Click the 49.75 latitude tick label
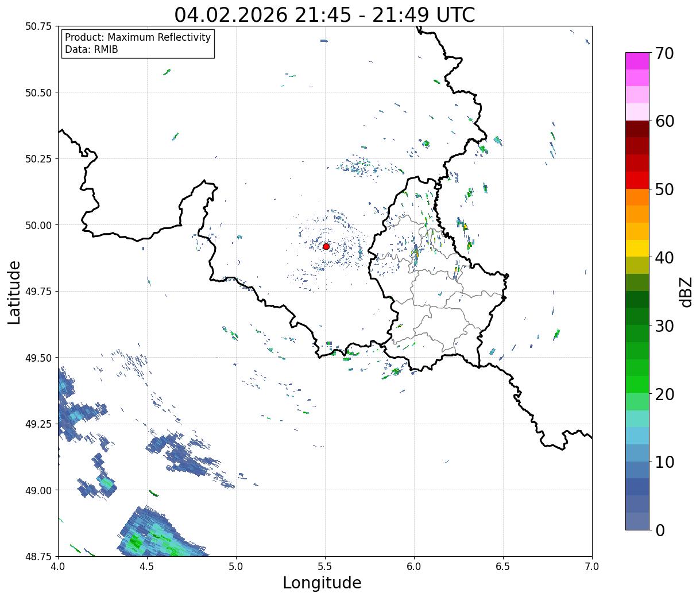The width and height of the screenshot is (700, 597). coord(38,292)
